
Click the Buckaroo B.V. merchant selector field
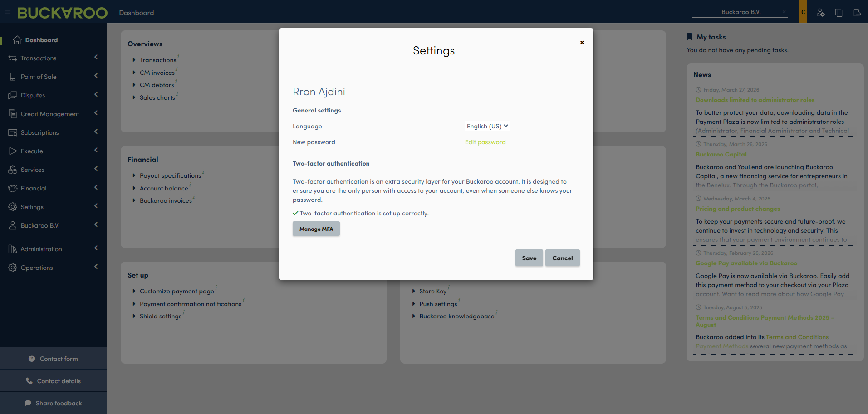[x=740, y=12]
